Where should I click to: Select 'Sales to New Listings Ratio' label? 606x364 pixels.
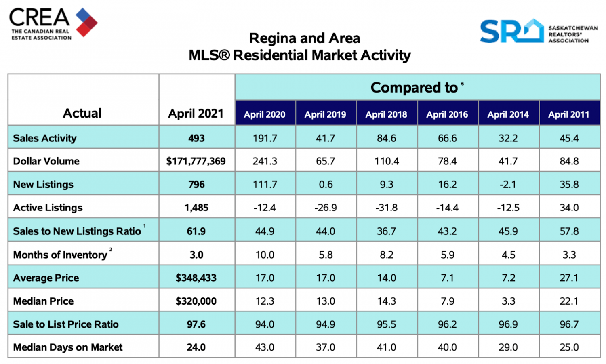pyautogui.click(x=77, y=231)
